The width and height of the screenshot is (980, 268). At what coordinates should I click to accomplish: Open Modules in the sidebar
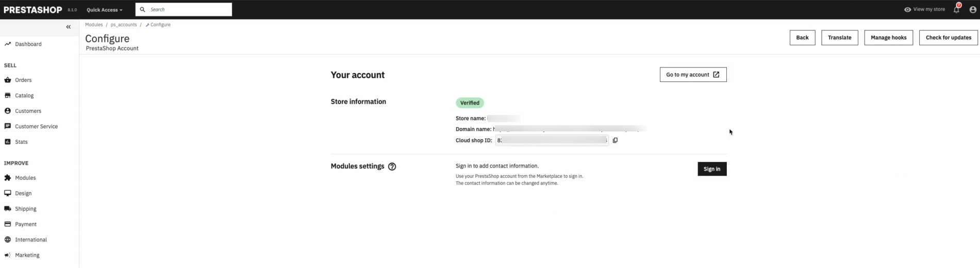click(25, 178)
